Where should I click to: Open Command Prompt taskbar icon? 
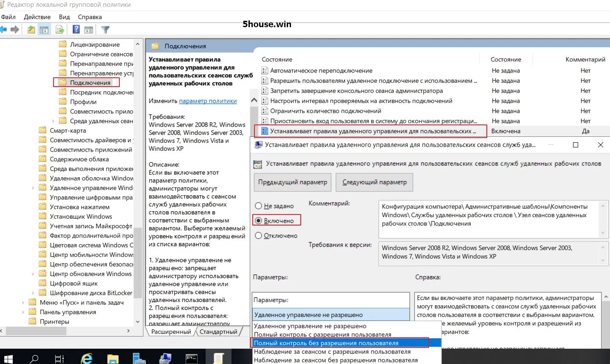click(x=192, y=358)
